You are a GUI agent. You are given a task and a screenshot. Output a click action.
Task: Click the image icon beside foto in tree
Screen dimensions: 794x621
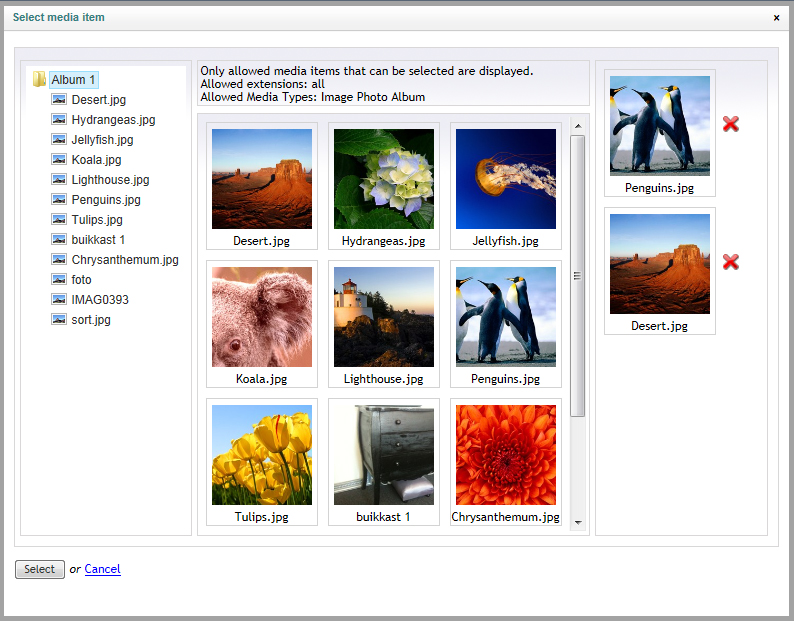(59, 279)
